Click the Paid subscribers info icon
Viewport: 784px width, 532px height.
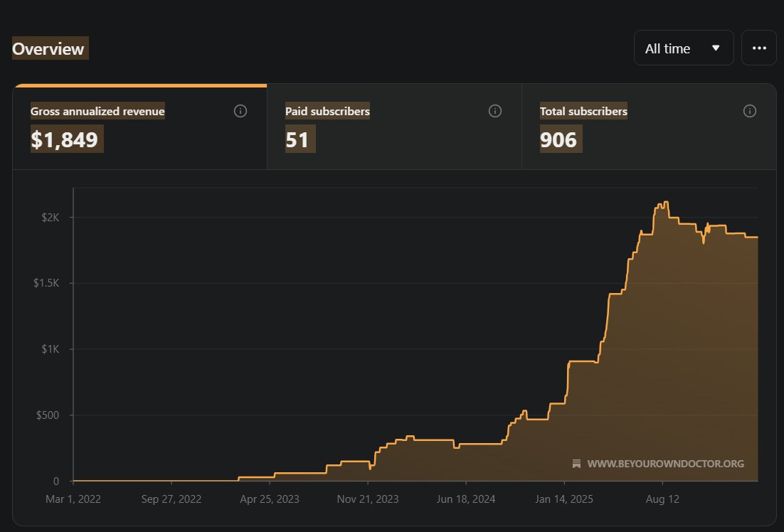tap(495, 111)
